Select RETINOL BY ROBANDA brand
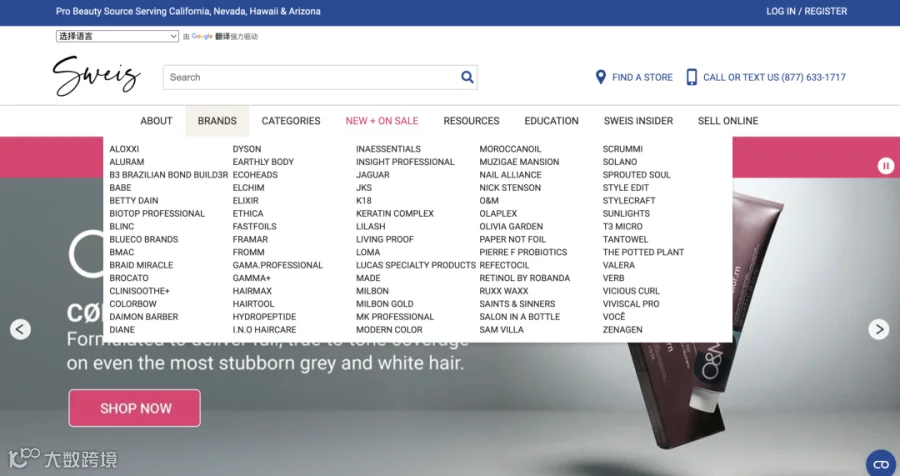The width and height of the screenshot is (900, 476). 525,278
